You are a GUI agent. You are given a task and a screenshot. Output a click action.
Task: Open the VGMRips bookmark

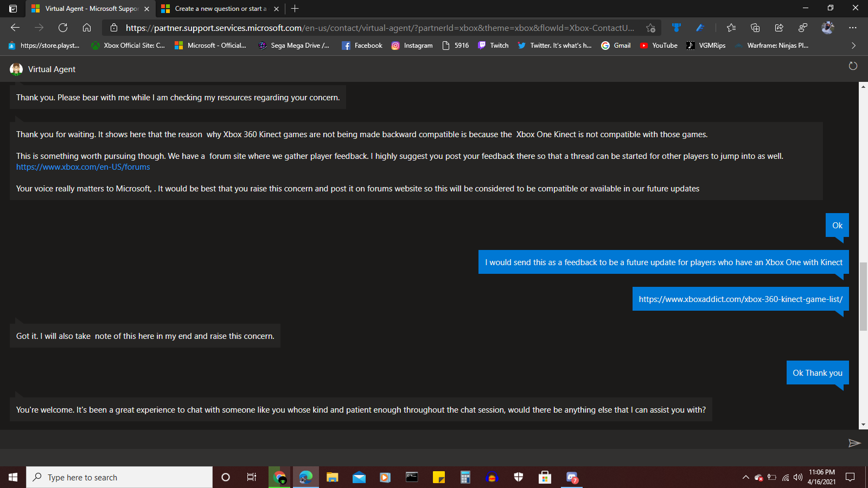[x=706, y=46]
